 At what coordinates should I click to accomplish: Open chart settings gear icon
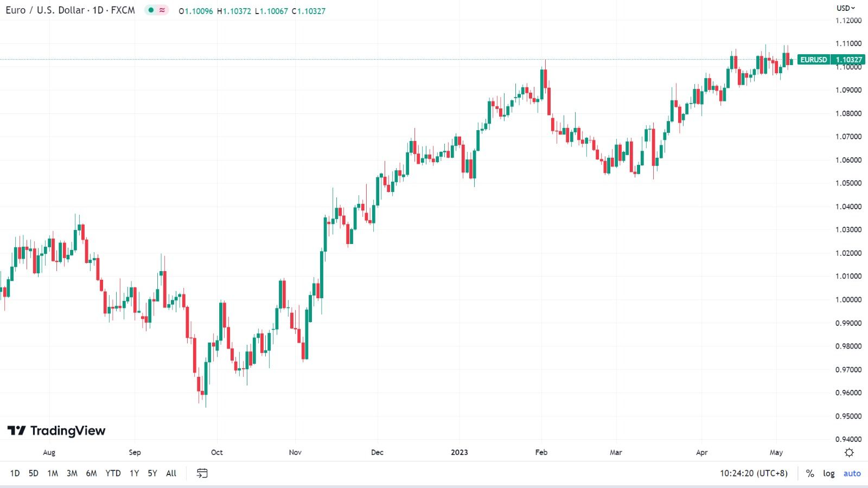(849, 452)
